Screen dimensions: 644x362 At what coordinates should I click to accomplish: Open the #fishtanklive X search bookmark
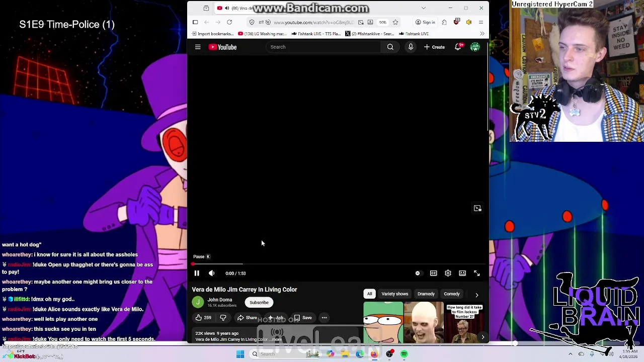(x=370, y=34)
